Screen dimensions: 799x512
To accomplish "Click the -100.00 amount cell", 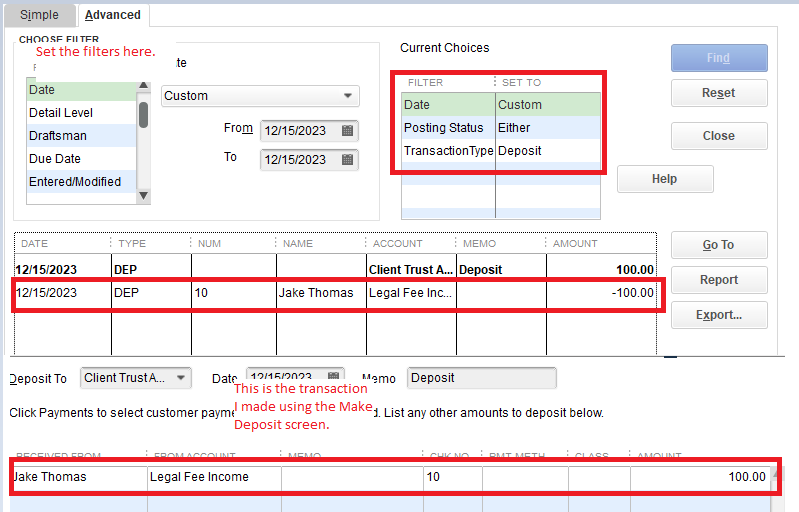I will coord(601,293).
